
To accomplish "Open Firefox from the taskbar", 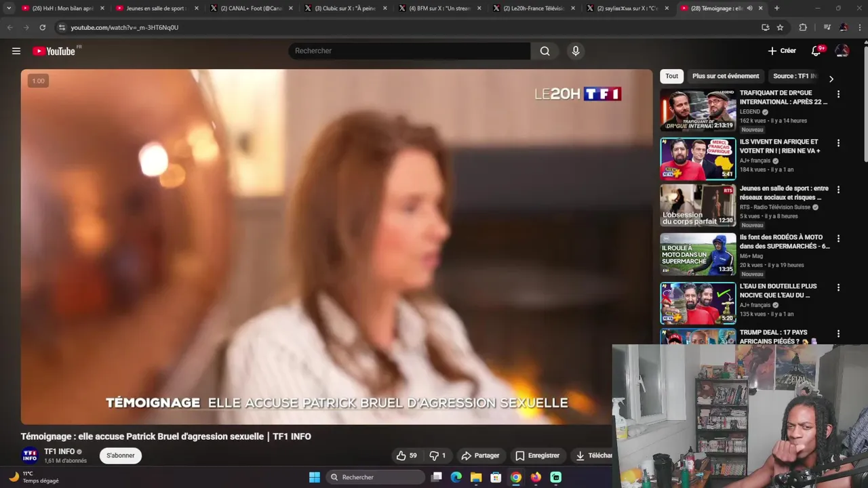I will tap(536, 477).
